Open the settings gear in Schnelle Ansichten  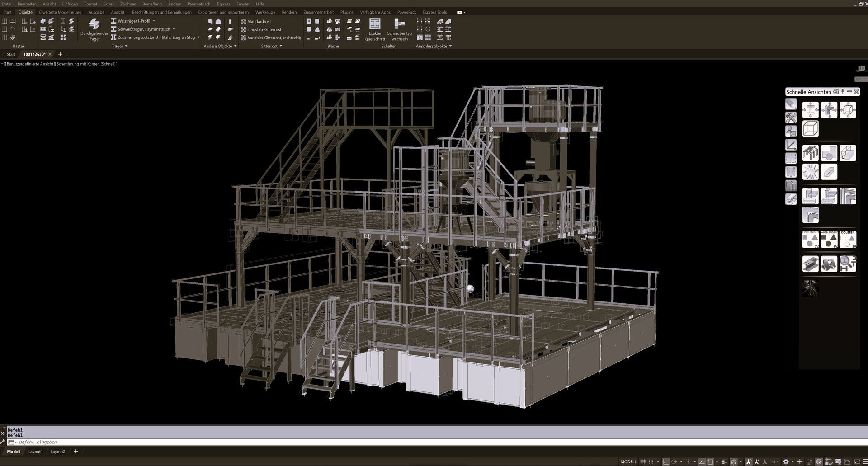point(836,92)
